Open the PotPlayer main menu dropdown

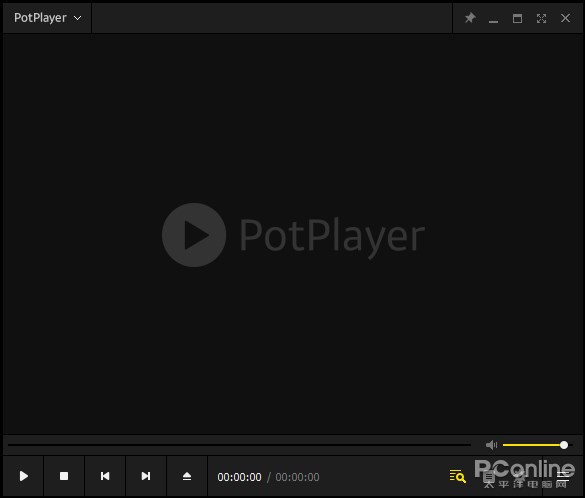[x=47, y=18]
